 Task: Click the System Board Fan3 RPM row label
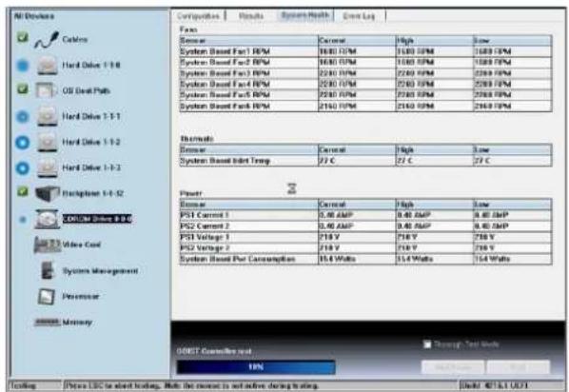[225, 73]
